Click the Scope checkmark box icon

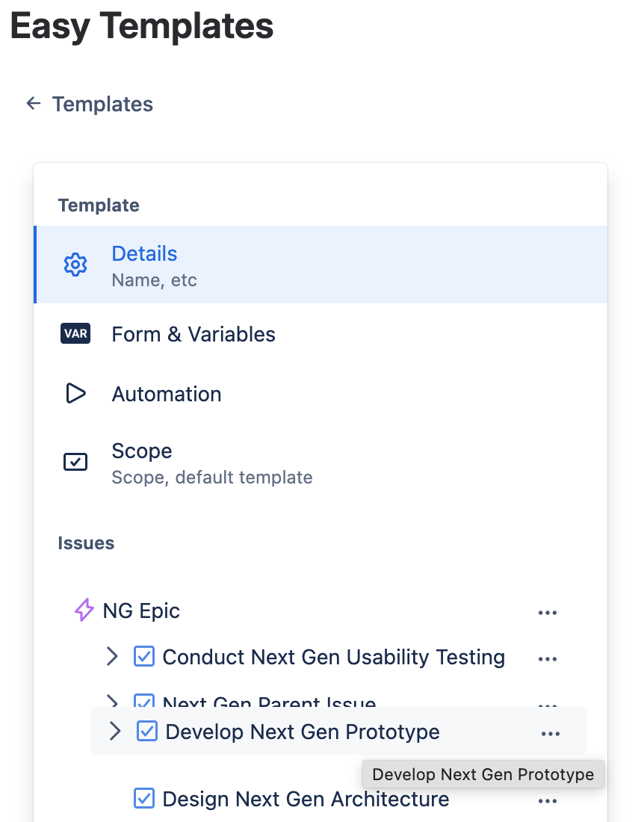click(75, 462)
